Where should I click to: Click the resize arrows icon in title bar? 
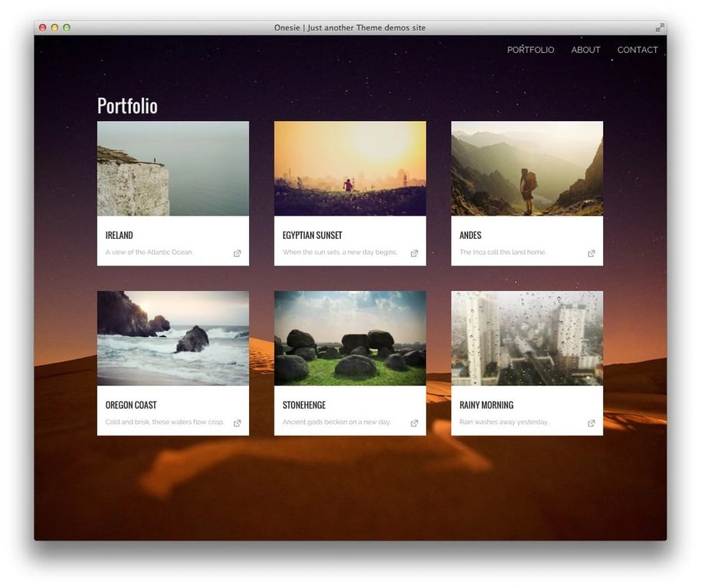pyautogui.click(x=660, y=27)
